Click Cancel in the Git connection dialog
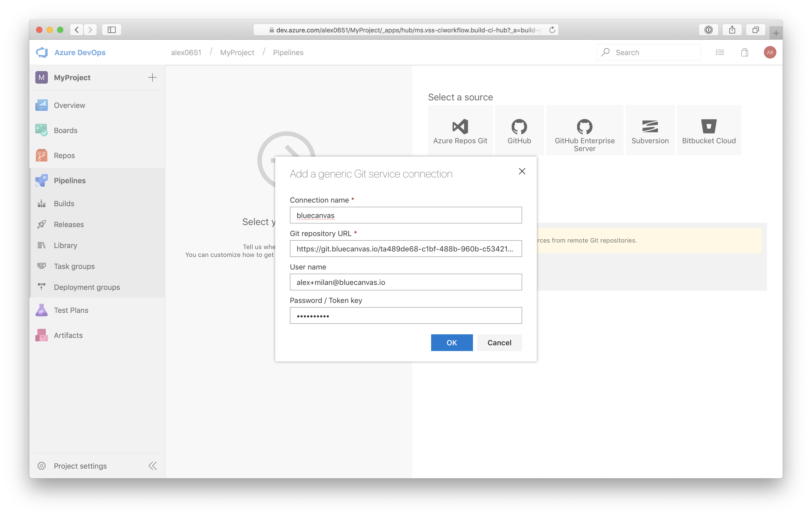This screenshot has height=517, width=812. 499,342
